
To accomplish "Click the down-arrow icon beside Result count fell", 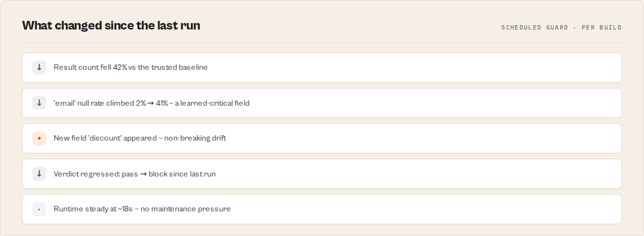I will tap(39, 68).
